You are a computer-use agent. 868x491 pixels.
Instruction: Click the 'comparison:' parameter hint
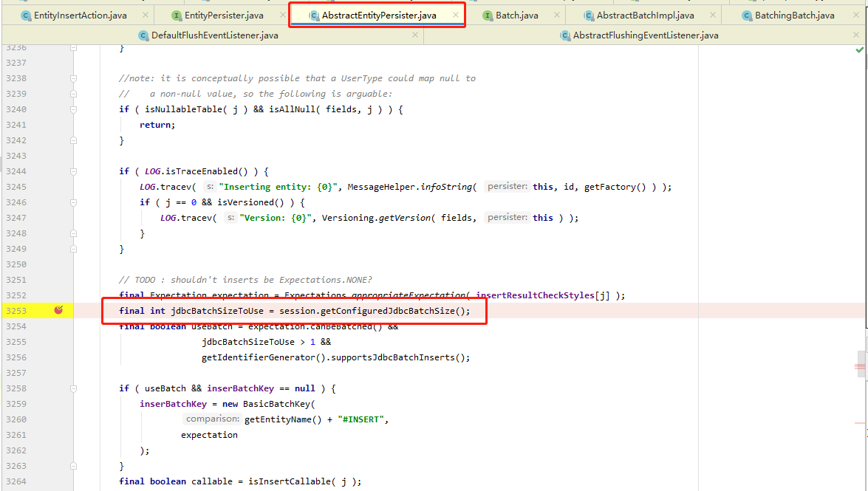[x=213, y=419]
